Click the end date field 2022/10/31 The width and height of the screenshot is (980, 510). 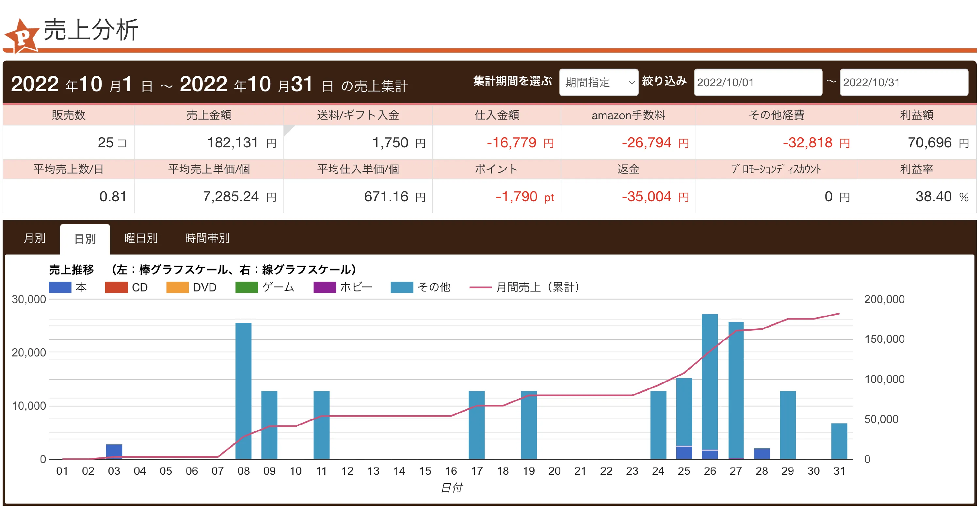[904, 82]
